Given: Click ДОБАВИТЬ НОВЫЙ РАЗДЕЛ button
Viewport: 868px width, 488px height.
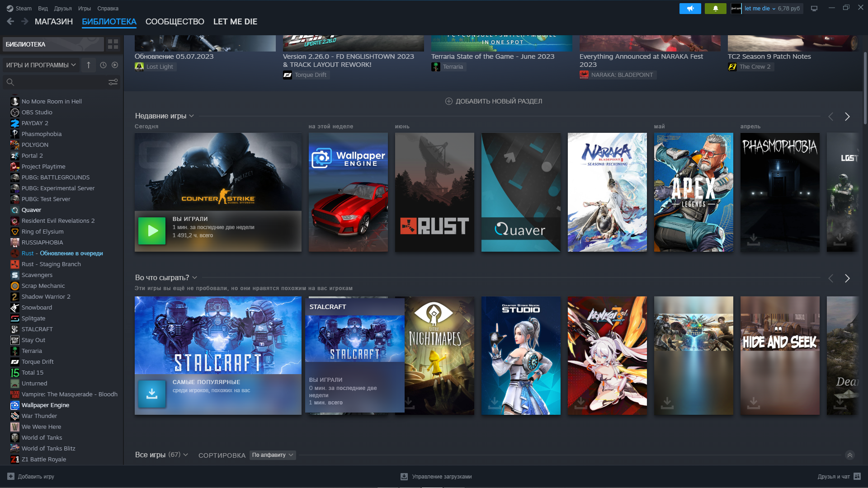Looking at the screenshot, I should click(494, 101).
